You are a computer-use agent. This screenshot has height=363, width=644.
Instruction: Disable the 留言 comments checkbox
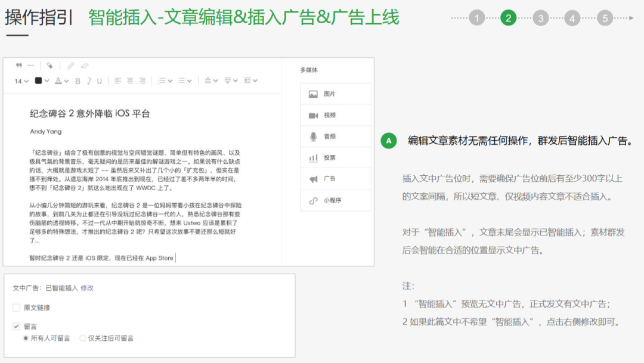coord(16,325)
